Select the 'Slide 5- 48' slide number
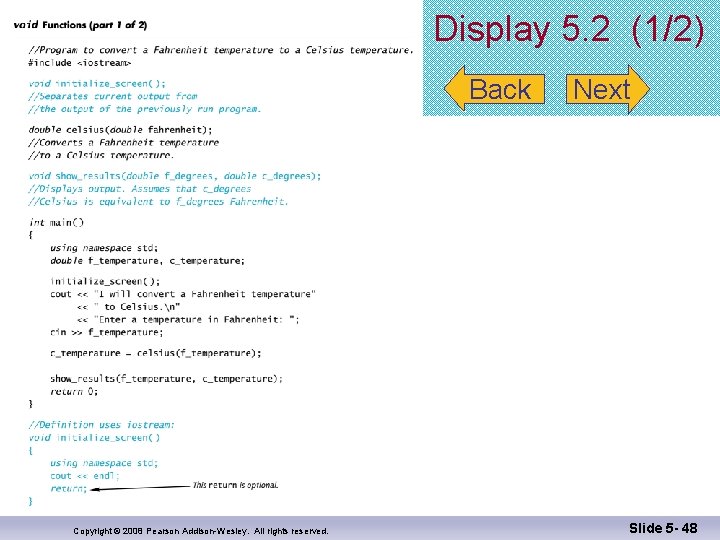 point(663,528)
